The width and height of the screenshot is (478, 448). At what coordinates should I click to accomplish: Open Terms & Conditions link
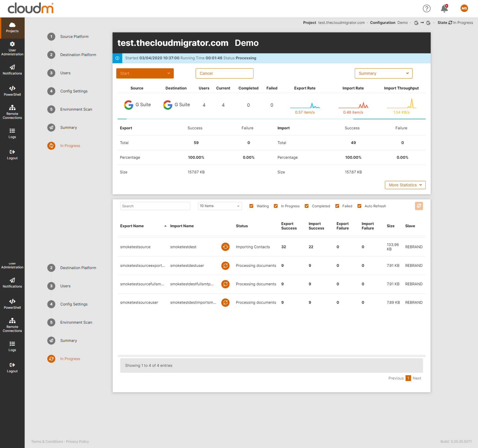coord(47,442)
